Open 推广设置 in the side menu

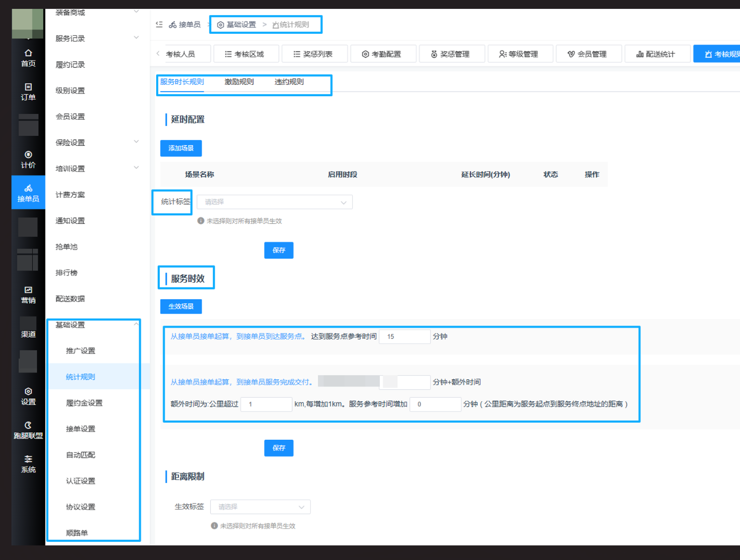(81, 351)
